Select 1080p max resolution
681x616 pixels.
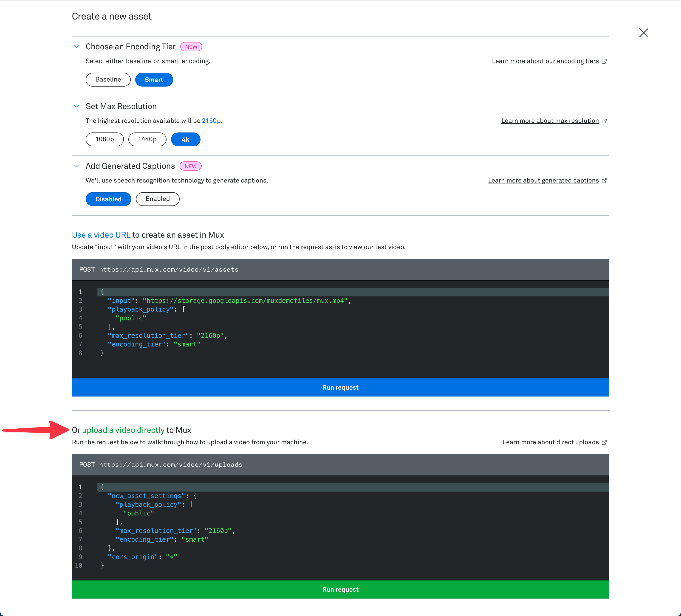(x=104, y=139)
